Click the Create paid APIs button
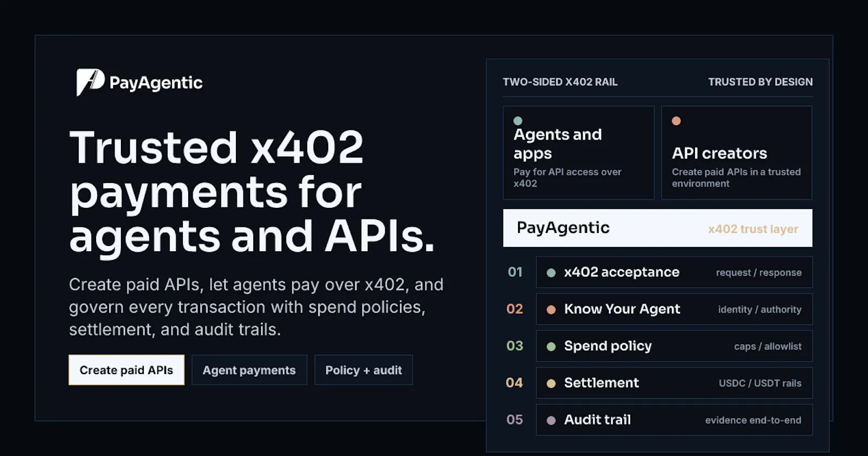The width and height of the screenshot is (868, 456). [x=126, y=370]
